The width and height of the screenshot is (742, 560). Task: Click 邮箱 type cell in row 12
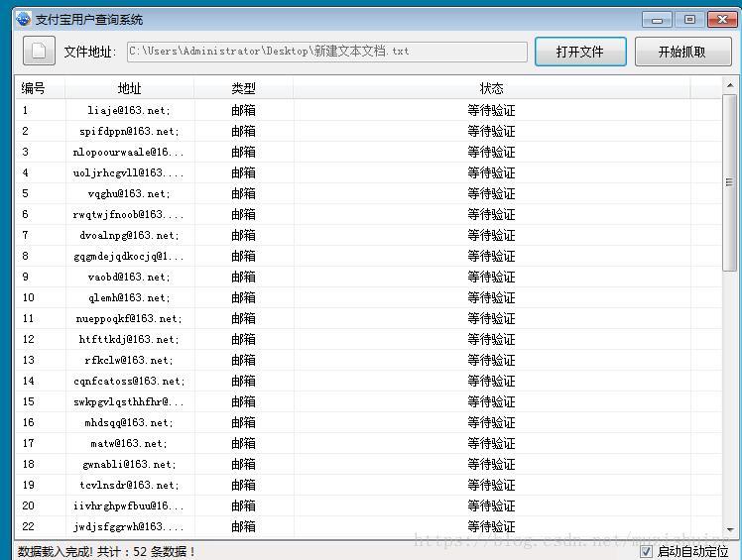(x=243, y=339)
